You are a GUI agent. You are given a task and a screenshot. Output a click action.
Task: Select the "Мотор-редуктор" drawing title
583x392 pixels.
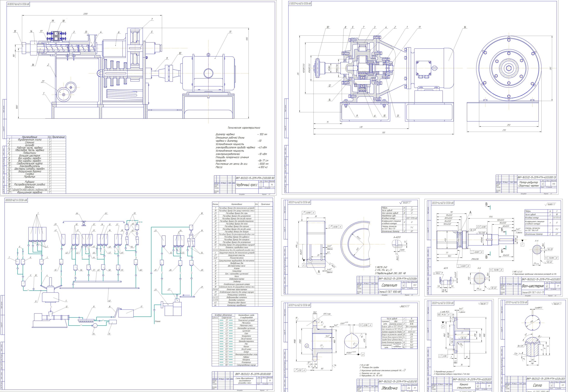(x=528, y=182)
